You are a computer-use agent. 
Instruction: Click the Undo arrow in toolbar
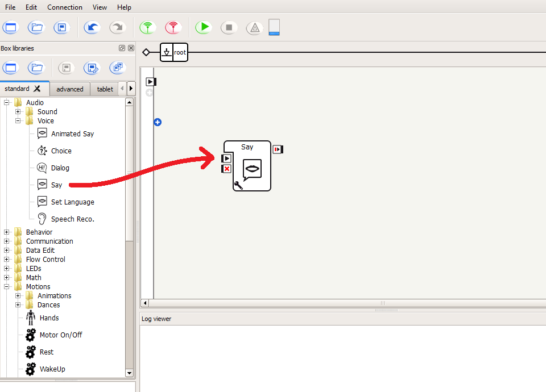(x=92, y=27)
